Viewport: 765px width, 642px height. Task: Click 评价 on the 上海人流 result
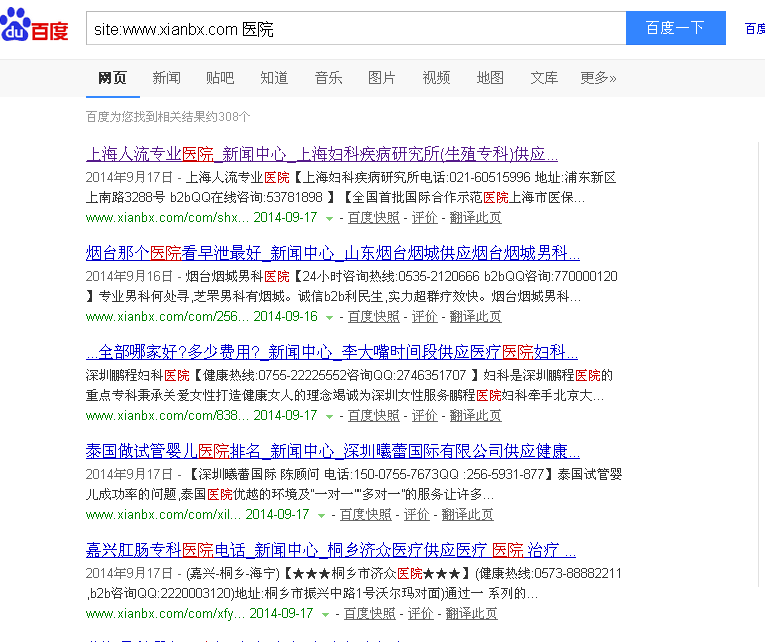424,218
